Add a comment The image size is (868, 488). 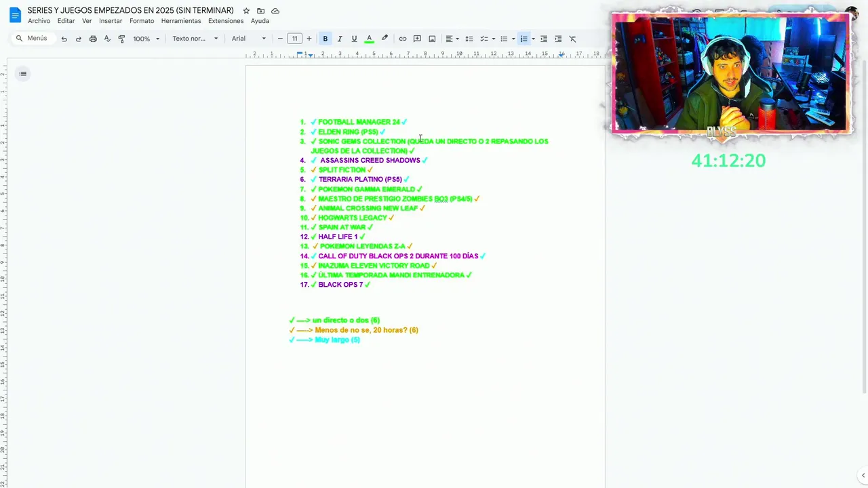pos(417,39)
